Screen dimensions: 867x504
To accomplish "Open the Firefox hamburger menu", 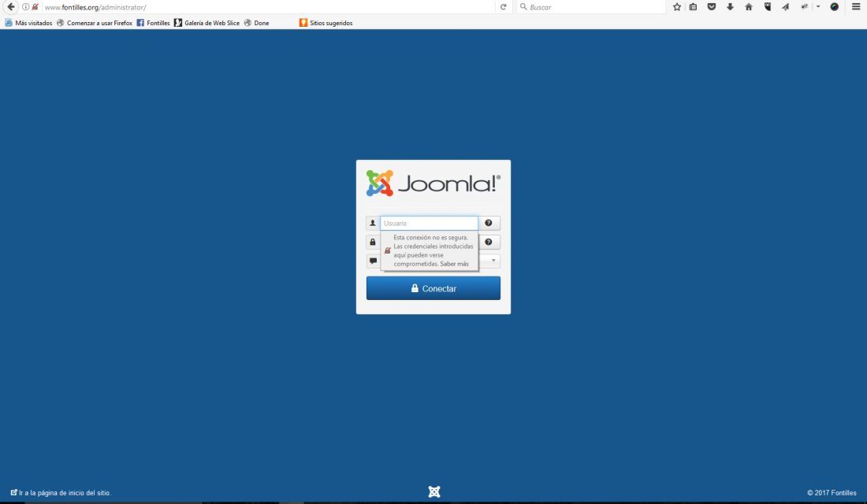I will coord(856,7).
